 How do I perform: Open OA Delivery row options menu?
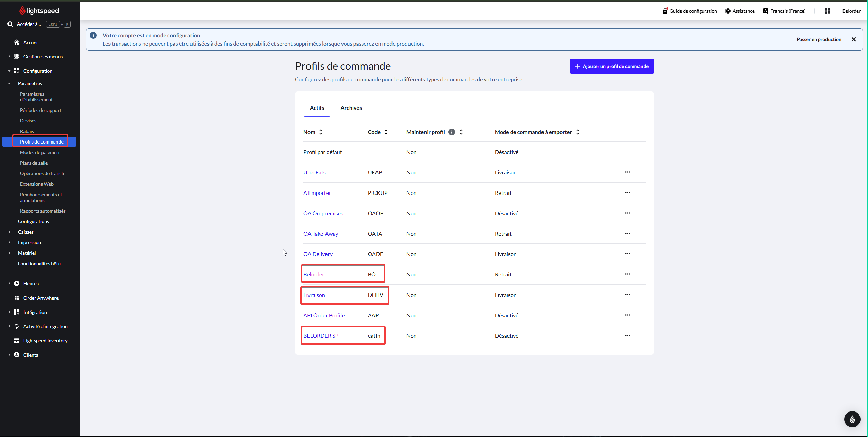[628, 254]
